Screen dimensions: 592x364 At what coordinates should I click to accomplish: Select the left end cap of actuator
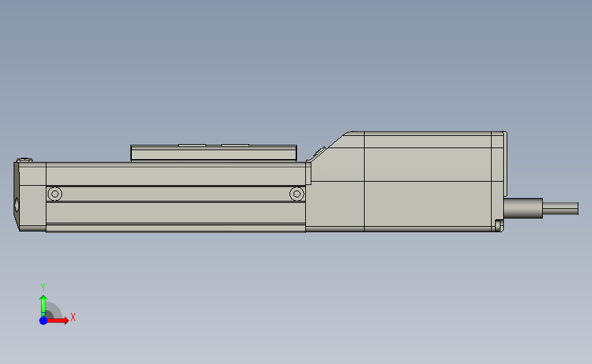(30, 197)
